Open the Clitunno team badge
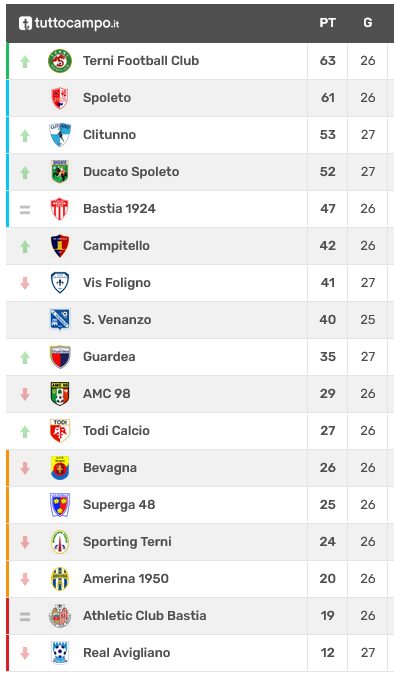Viewport: 394px width, 682px height. [x=60, y=135]
